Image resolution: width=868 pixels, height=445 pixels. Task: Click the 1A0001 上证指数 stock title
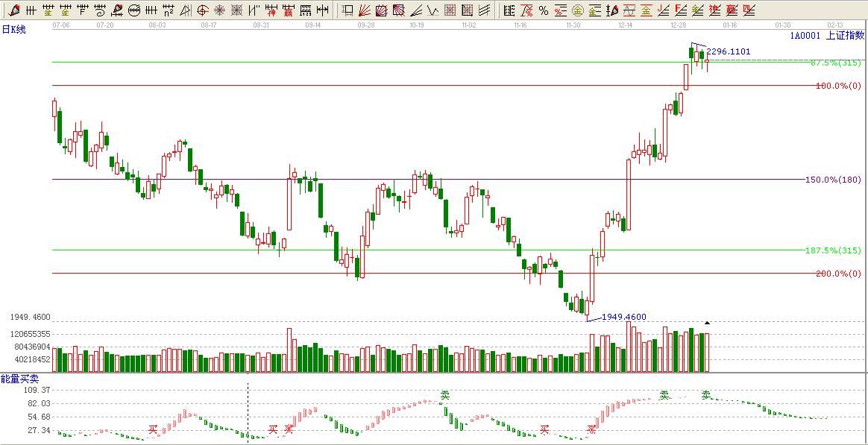(x=827, y=35)
